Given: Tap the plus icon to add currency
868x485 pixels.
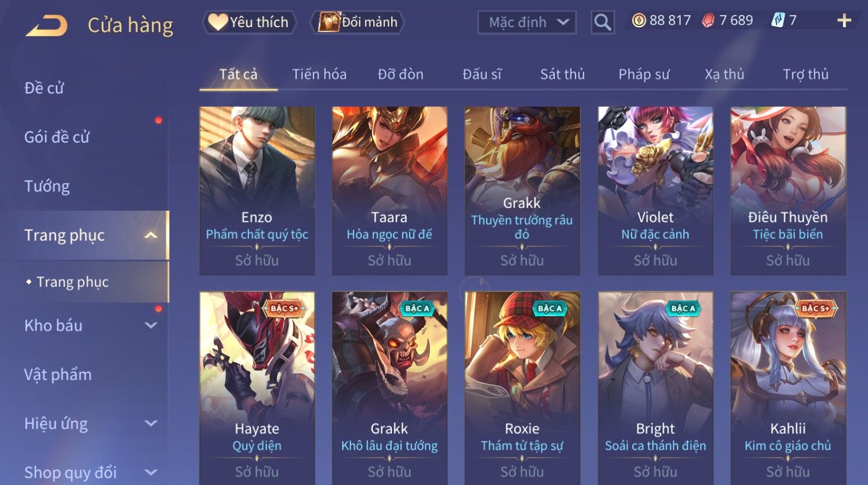Looking at the screenshot, I should pos(844,21).
